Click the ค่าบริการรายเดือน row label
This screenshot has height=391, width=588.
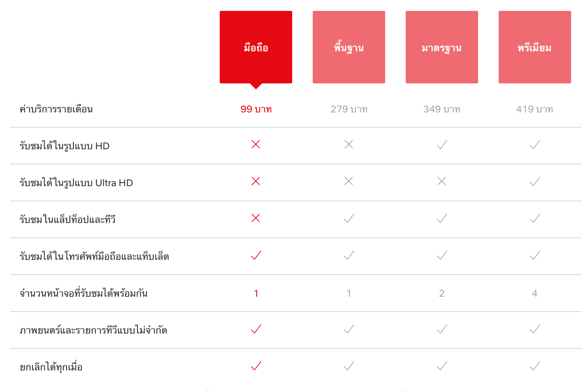[x=56, y=109]
